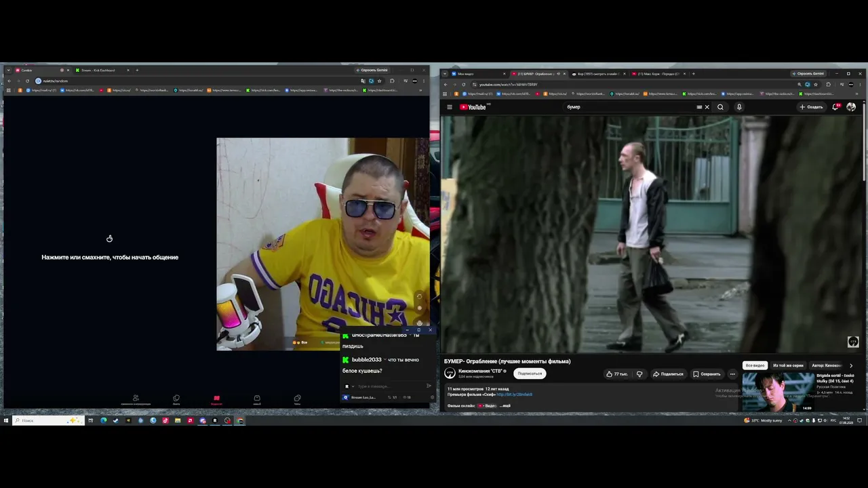Like the video with the 77 тыс. thumbs up
The height and width of the screenshot is (488, 868).
616,374
